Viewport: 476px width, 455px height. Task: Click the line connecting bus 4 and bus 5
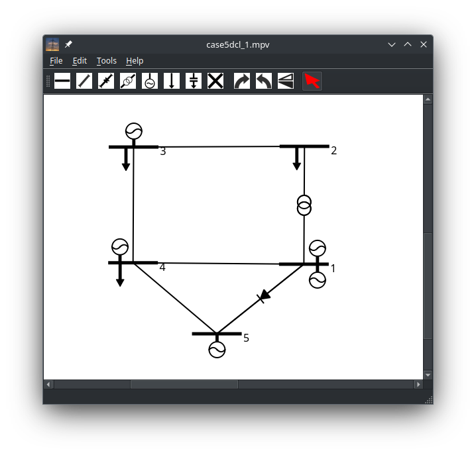[175, 298]
